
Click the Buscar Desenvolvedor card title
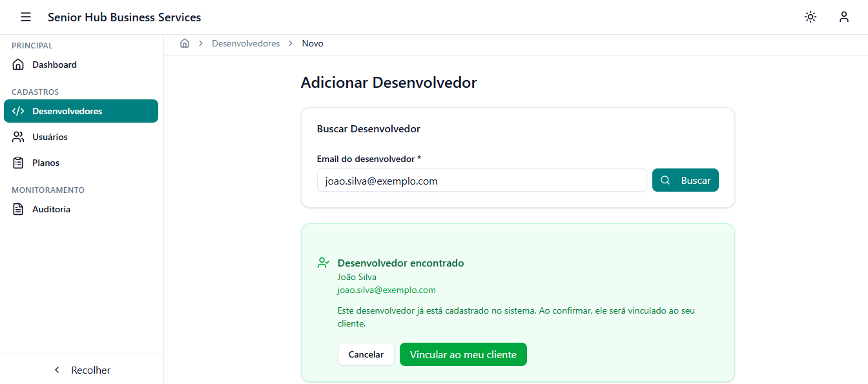[x=369, y=129]
